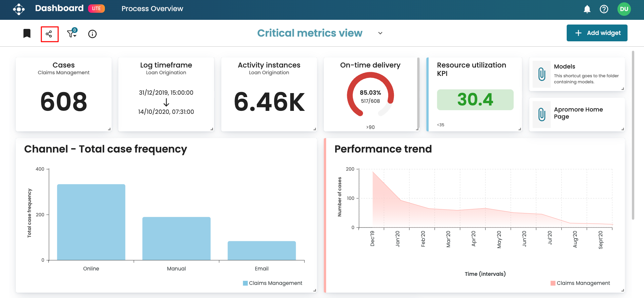Screen dimensions: 644x298
Task: Click the Apromore logo icon
Action: 19,9
